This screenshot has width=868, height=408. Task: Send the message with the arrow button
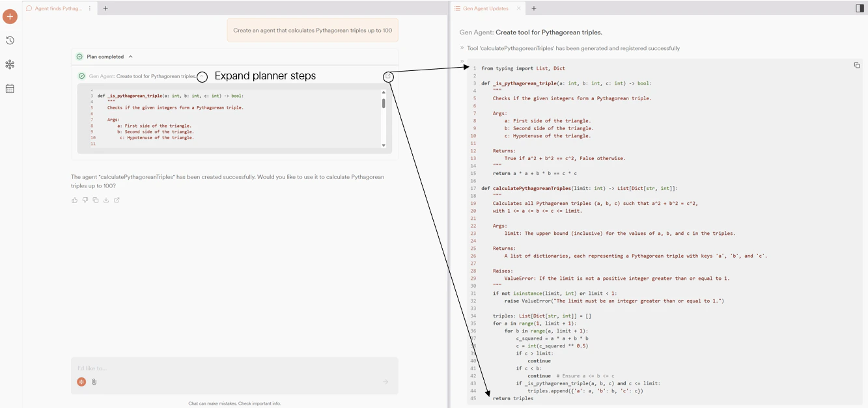[385, 382]
